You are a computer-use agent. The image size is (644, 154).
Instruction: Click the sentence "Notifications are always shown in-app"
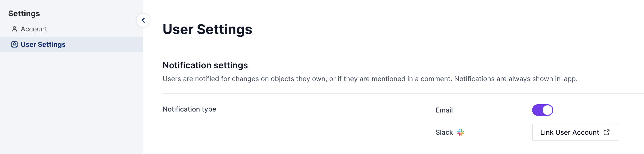tap(515, 79)
